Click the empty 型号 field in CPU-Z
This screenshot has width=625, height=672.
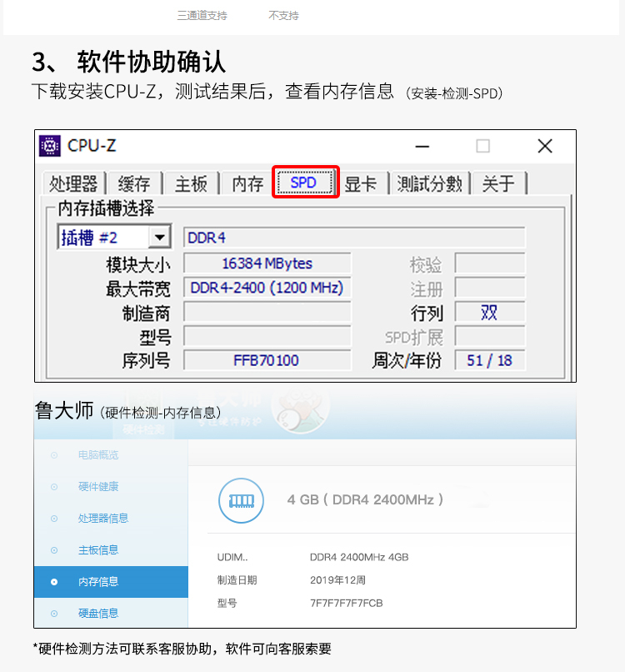267,336
